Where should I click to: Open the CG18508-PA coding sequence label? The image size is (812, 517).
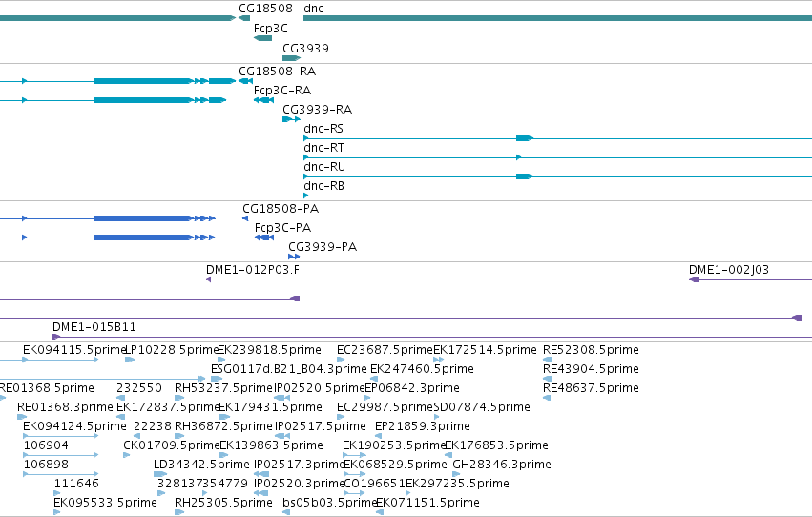[281, 209]
